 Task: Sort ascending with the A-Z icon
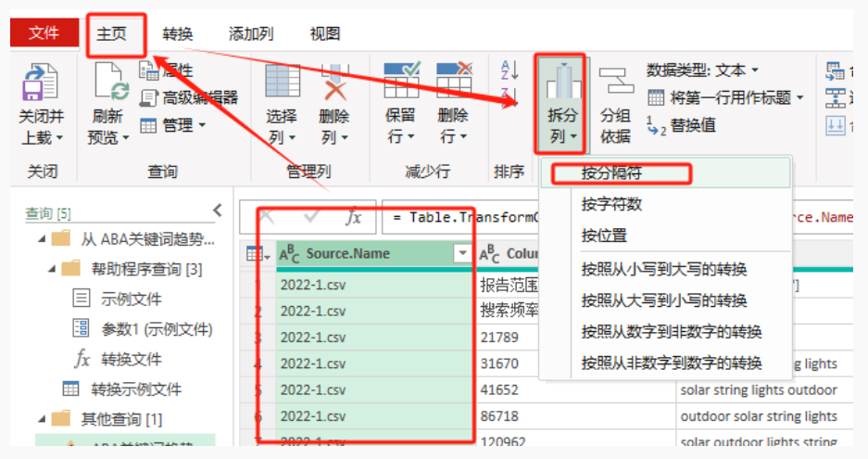click(x=509, y=70)
